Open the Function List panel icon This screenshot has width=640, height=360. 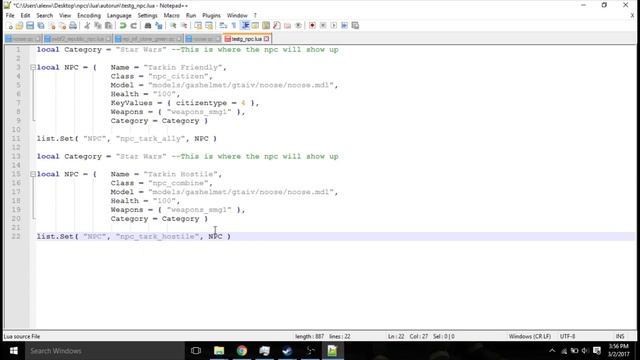tap(277, 26)
